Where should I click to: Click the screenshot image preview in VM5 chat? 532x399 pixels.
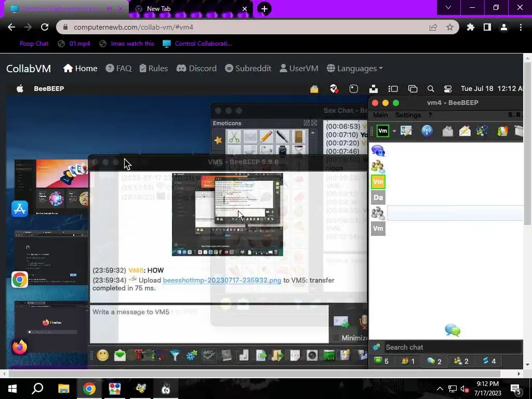pos(228,215)
